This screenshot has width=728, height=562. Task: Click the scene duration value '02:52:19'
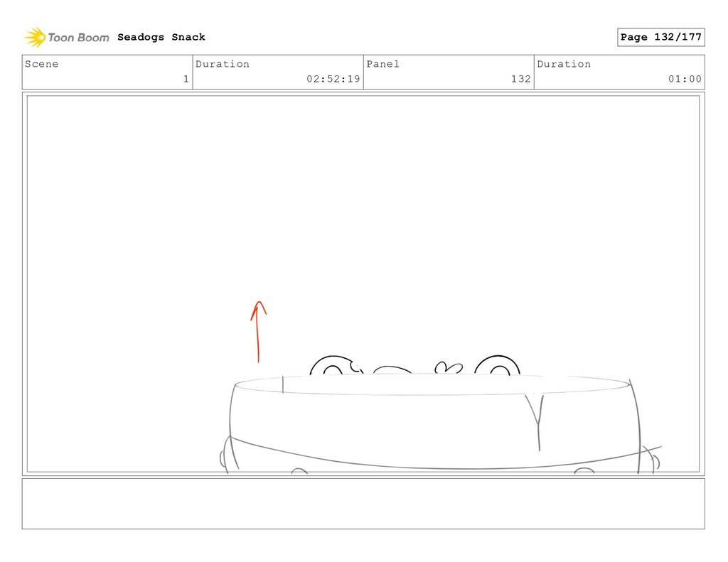[x=333, y=79]
